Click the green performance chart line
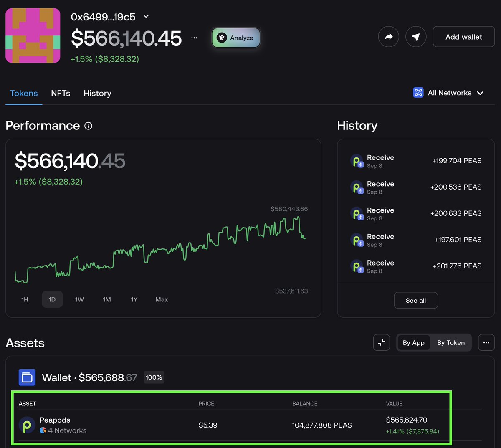Image resolution: width=501 pixels, height=448 pixels. 160,251
